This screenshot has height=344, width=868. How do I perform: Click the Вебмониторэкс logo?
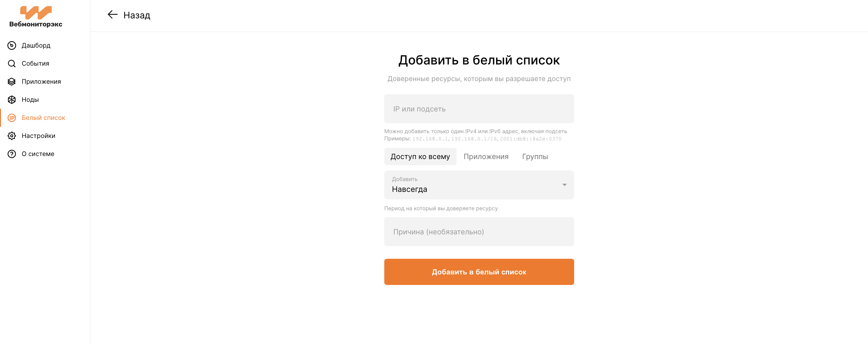(36, 17)
